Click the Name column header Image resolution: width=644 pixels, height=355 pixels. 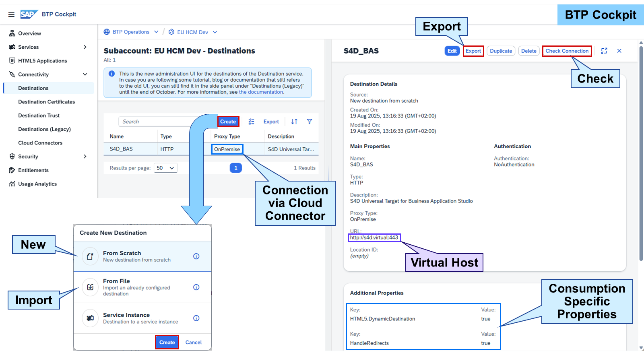117,136
